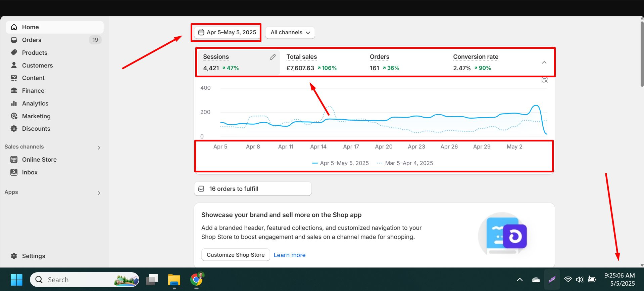Screen dimensions: 644x291
Task: Open File Explorer from the taskbar
Action: point(174,280)
